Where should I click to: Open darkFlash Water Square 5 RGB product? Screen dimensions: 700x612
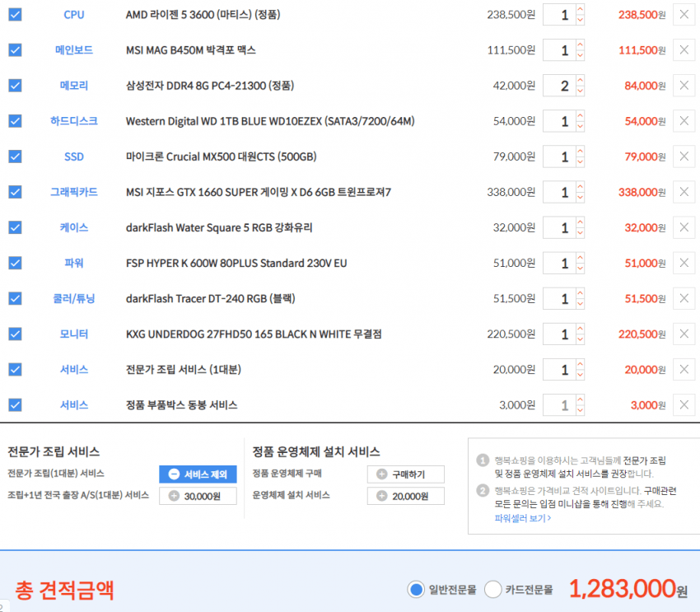219,227
